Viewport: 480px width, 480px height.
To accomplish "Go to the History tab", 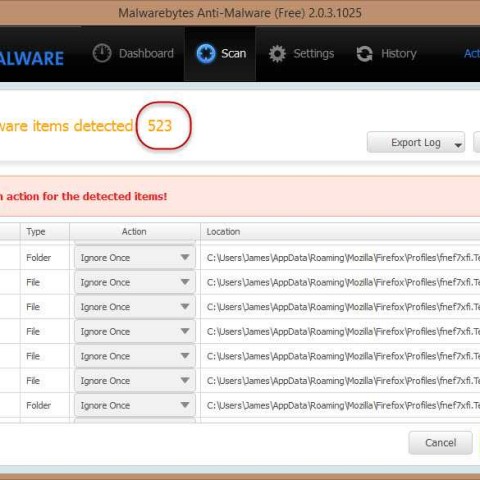I will coord(386,54).
